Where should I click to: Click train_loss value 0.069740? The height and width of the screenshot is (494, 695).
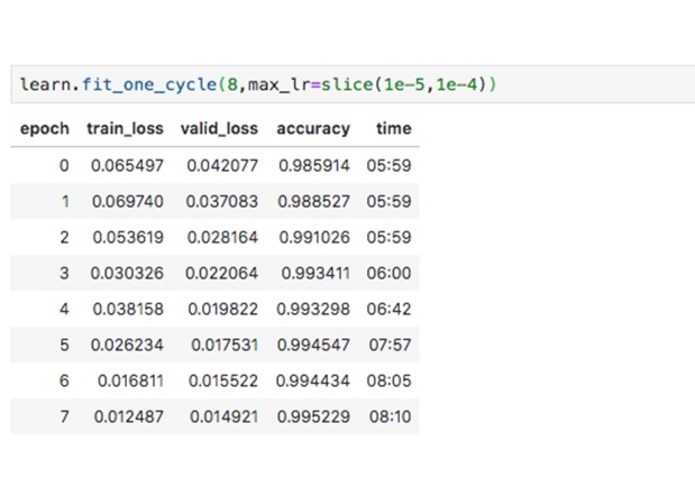(x=128, y=202)
